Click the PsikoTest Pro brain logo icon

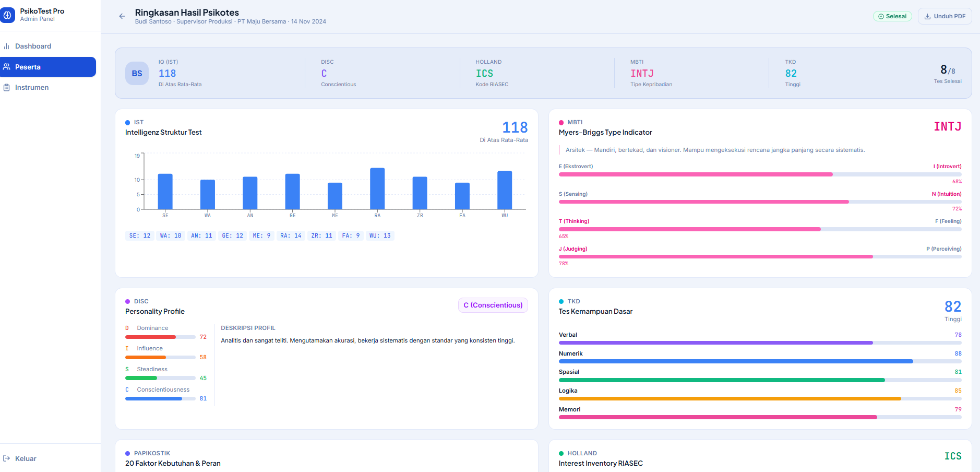pyautogui.click(x=7, y=15)
